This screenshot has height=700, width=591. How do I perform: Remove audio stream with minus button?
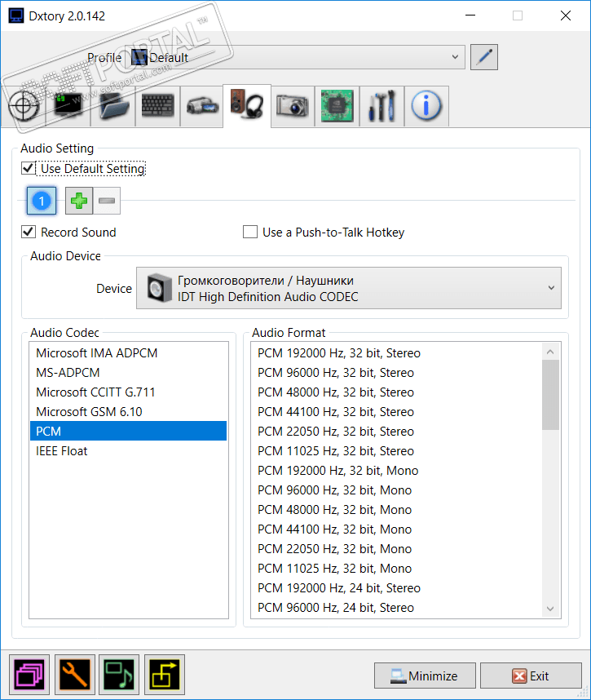107,201
